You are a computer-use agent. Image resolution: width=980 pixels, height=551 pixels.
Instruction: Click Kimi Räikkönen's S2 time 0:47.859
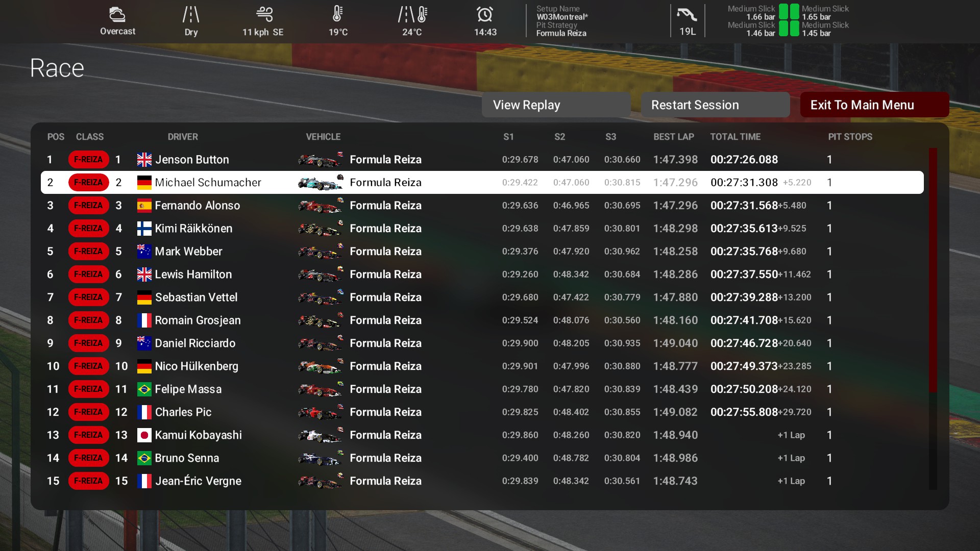tap(571, 229)
